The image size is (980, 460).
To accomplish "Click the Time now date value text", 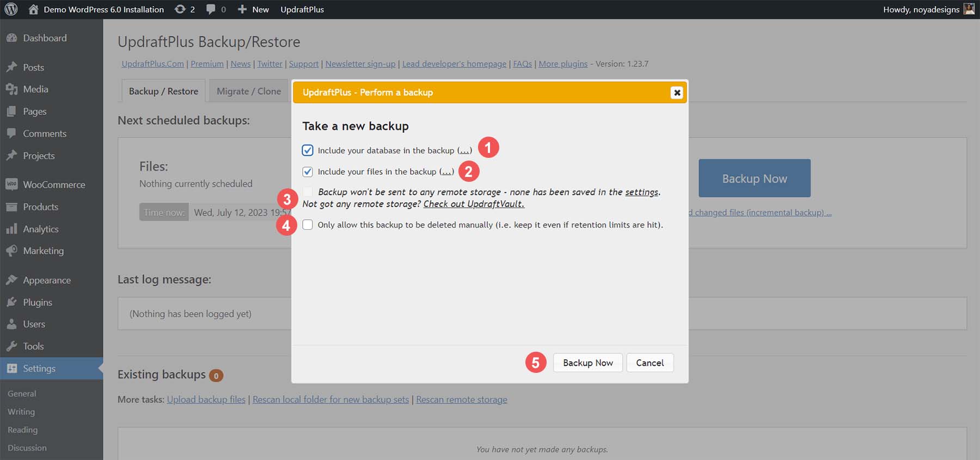I will [242, 212].
